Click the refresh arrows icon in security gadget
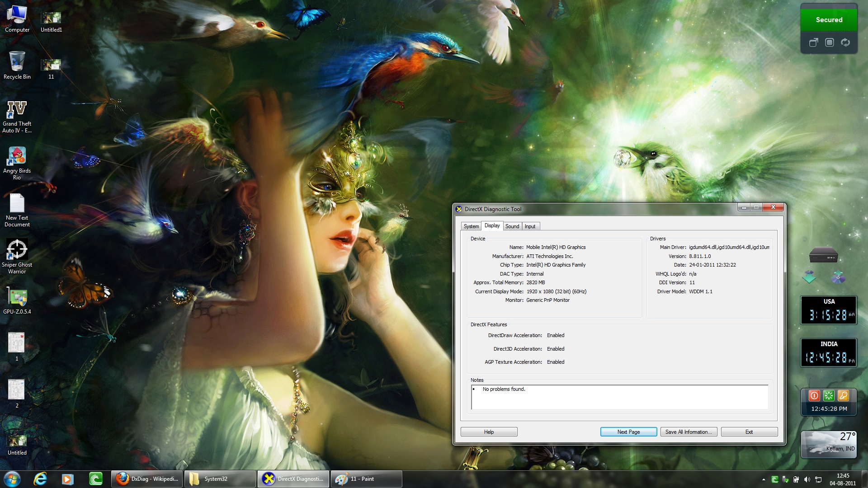 [x=845, y=42]
